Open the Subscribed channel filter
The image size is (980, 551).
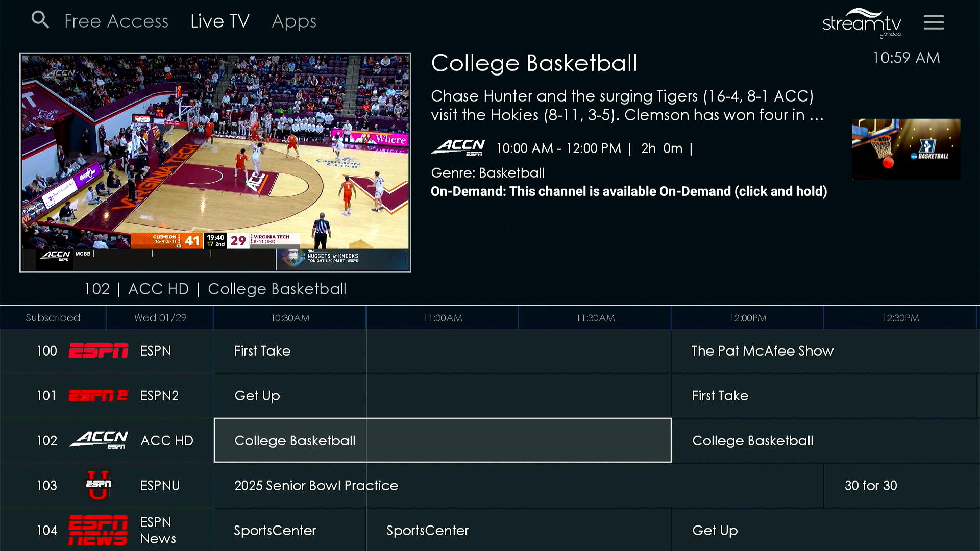(x=53, y=317)
